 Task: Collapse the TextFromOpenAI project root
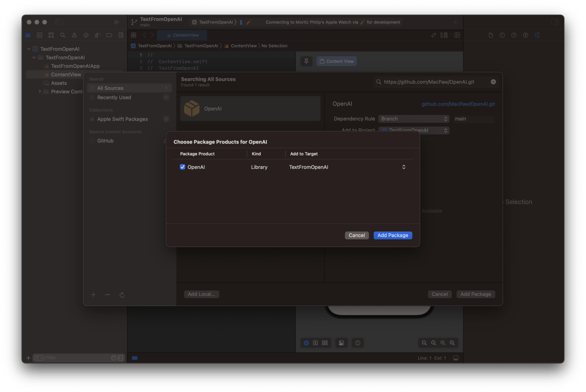[x=29, y=49]
